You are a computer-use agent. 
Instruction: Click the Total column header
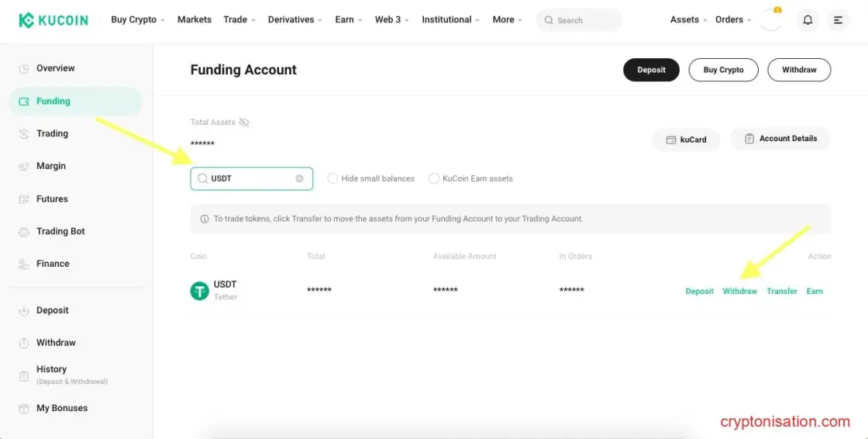[x=316, y=256]
